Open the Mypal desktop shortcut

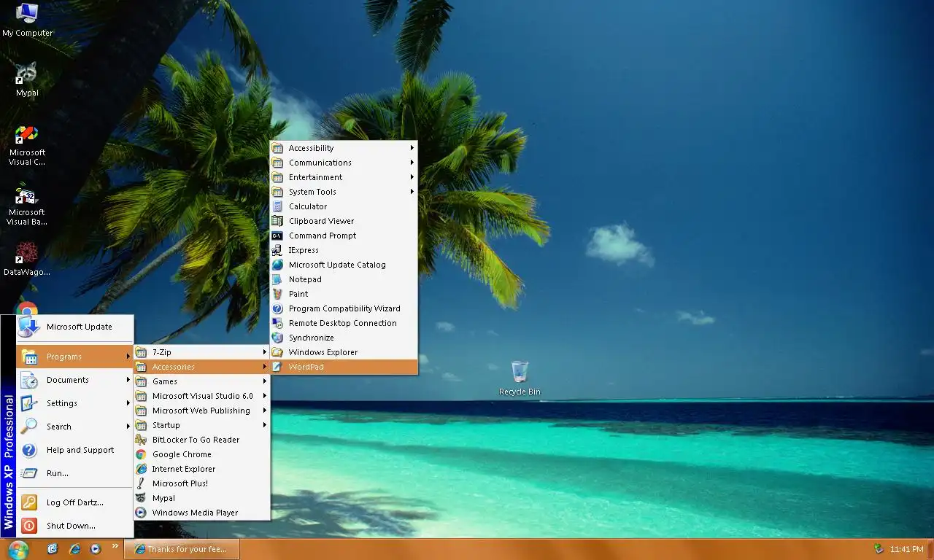point(27,79)
